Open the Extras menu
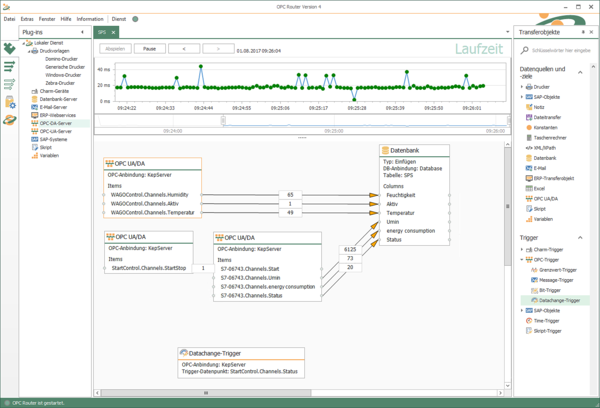This screenshot has height=408, width=600. [27, 19]
